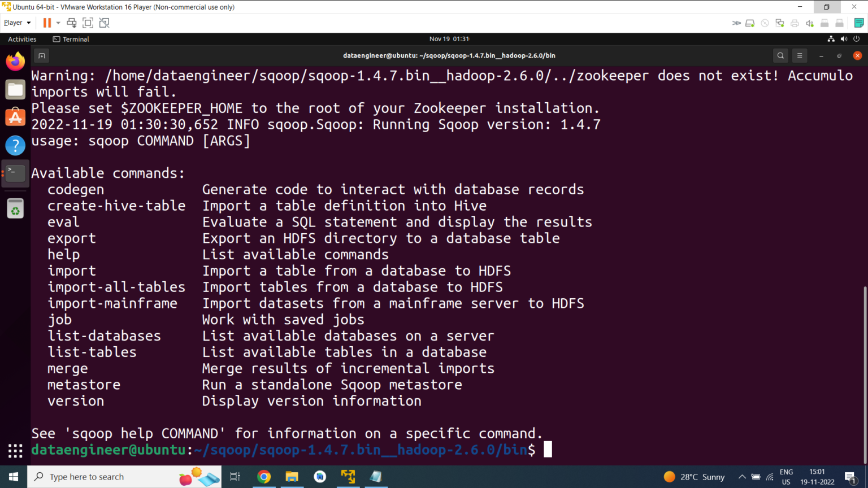Screen dimensions: 868x488
Task: Open the terminal hamburger menu
Action: tap(799, 55)
